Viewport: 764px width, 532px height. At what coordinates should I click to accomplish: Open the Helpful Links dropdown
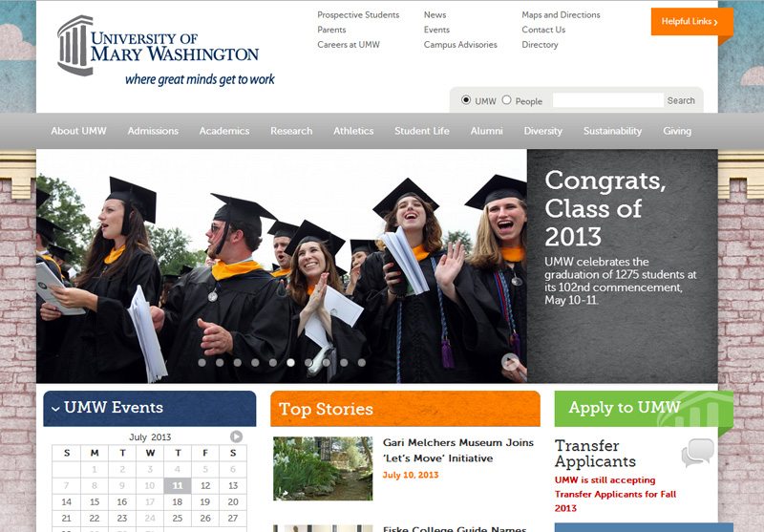pos(690,21)
